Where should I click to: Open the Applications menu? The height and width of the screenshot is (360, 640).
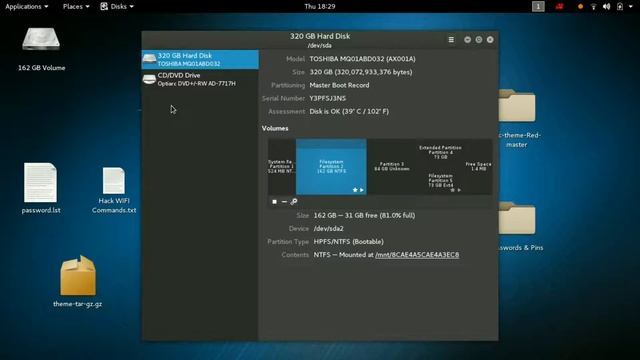(x=27, y=7)
